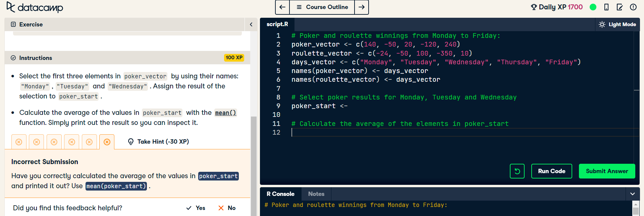The height and width of the screenshot is (216, 644).
Task: Click the Instructions check circle icon
Action: click(x=13, y=58)
